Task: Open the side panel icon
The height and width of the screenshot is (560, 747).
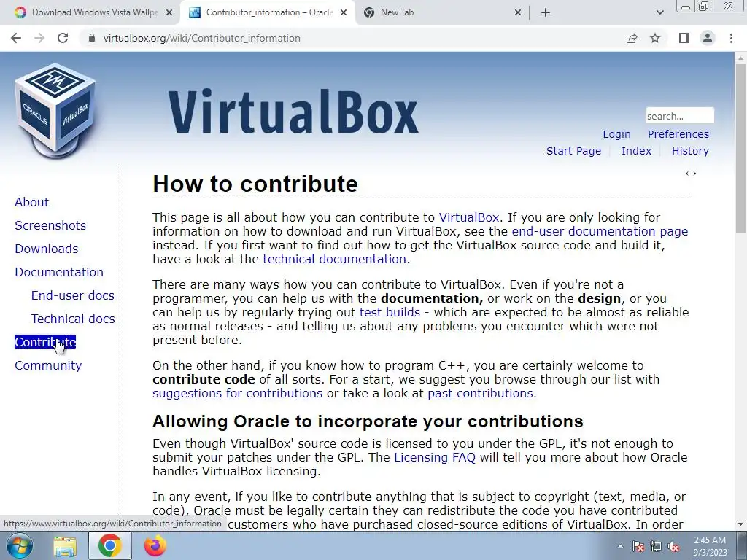Action: click(x=684, y=38)
